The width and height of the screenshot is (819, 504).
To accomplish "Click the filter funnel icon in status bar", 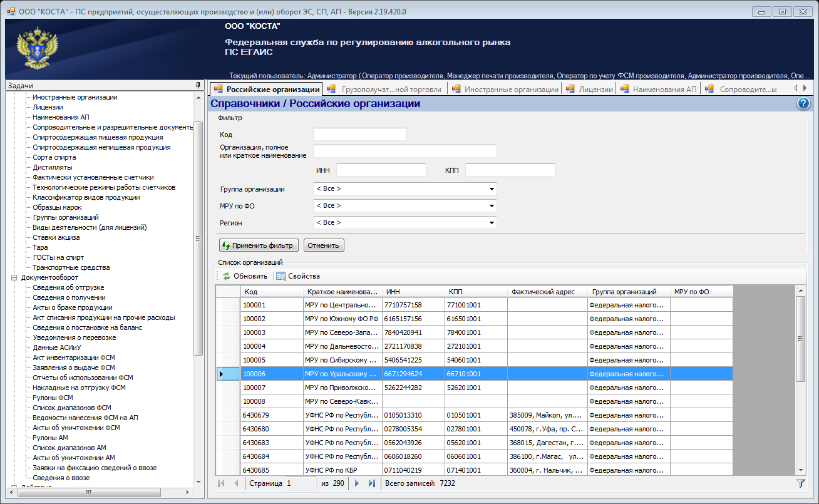I will pos(800,483).
